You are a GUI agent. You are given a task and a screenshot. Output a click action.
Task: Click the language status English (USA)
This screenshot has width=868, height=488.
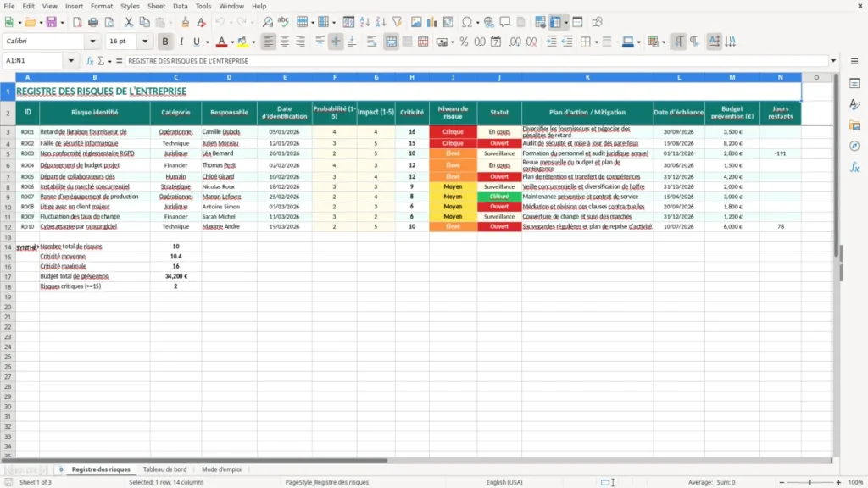(x=504, y=482)
